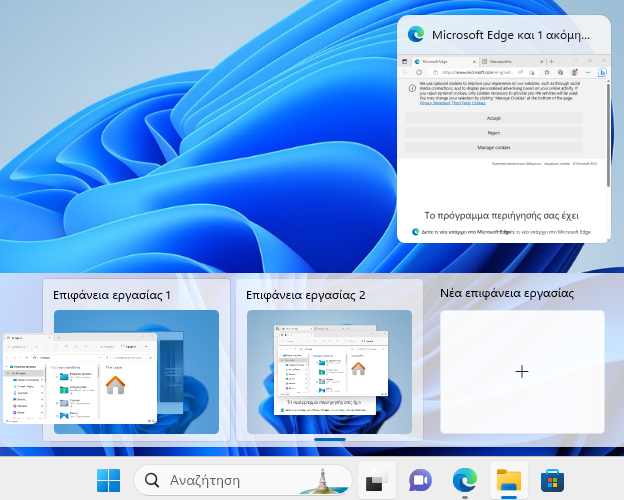Click the new tab plus in Edge preview
Screen dimensions: 624x500
pyautogui.click(x=552, y=61)
